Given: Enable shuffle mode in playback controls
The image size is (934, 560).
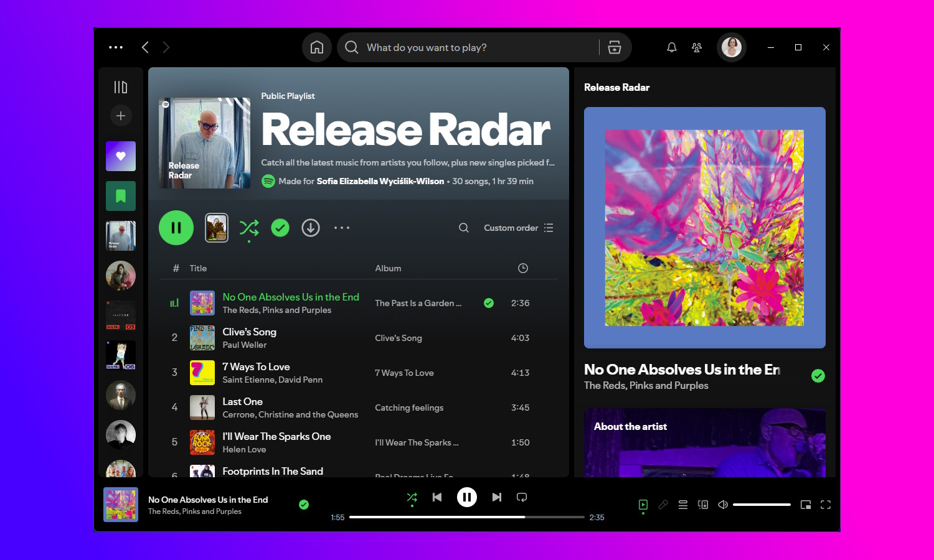Looking at the screenshot, I should pyautogui.click(x=411, y=497).
